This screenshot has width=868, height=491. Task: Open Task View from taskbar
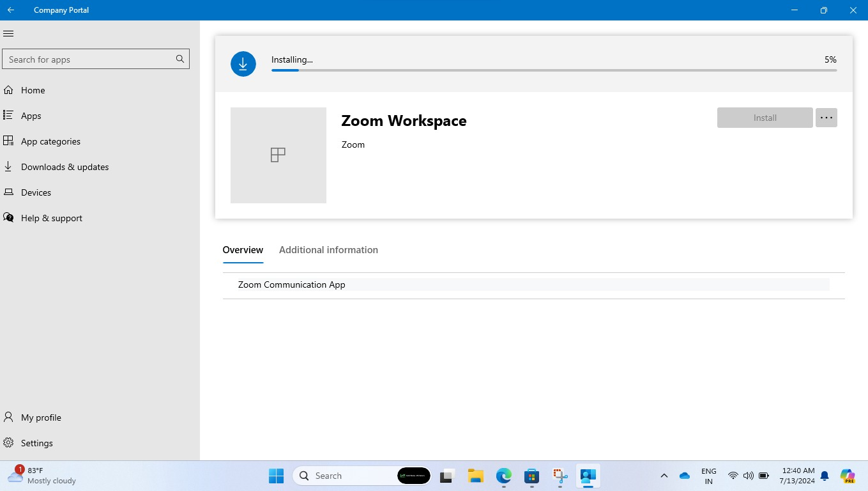(446, 476)
